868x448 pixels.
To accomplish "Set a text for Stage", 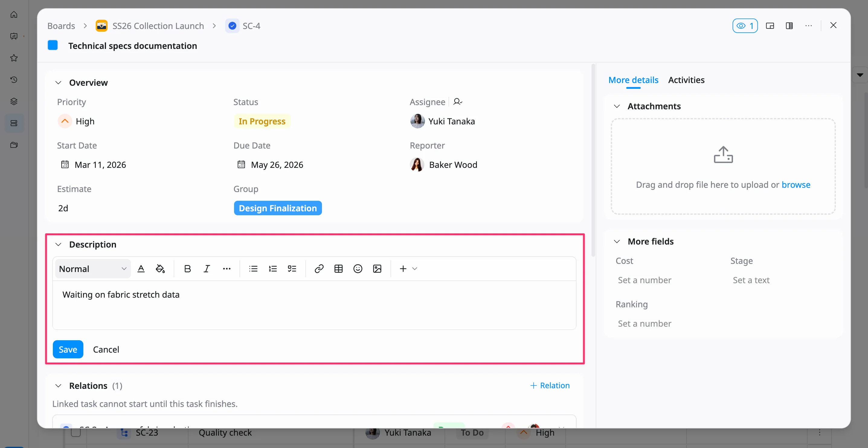I will (x=751, y=280).
